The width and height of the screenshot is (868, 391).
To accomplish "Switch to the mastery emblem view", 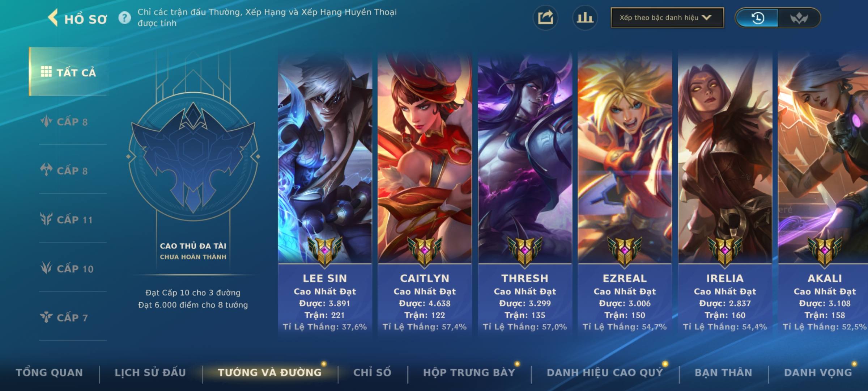I will [x=799, y=18].
